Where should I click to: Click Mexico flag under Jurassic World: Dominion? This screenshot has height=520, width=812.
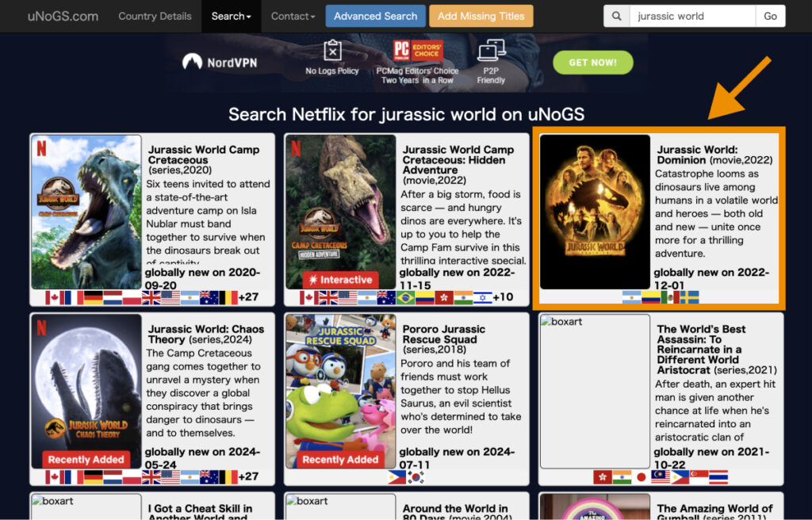(670, 298)
